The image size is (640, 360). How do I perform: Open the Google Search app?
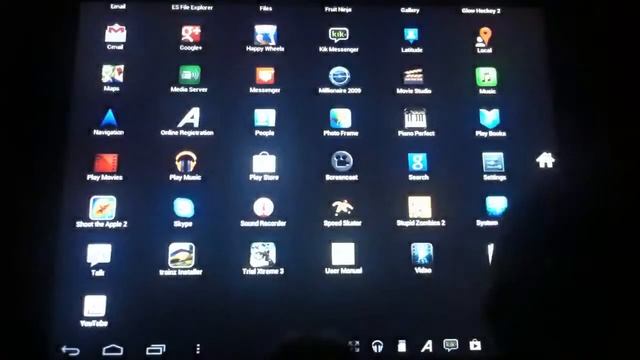click(x=417, y=162)
